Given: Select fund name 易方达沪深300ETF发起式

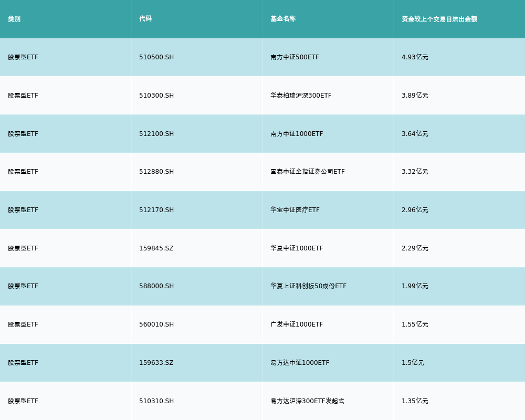Looking at the screenshot, I should coord(307,401).
